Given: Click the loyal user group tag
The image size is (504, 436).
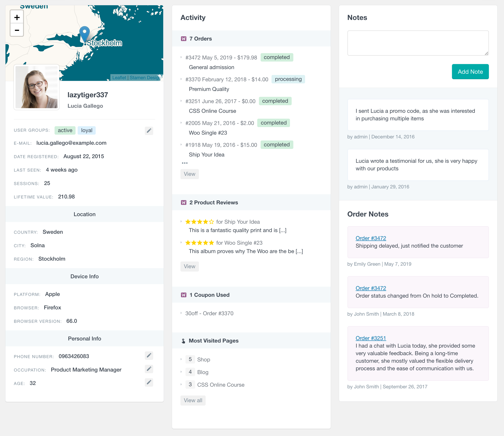Looking at the screenshot, I should point(87,130).
